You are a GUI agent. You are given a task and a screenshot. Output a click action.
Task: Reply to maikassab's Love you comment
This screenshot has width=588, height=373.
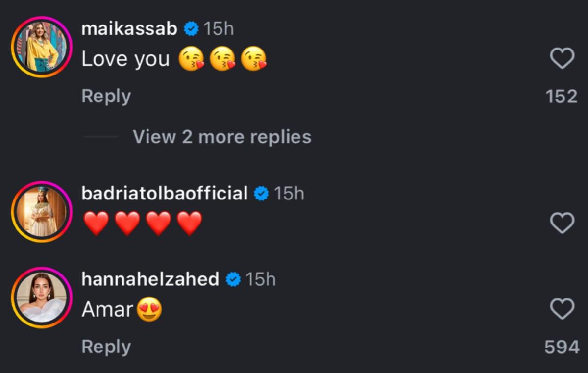[x=106, y=96]
